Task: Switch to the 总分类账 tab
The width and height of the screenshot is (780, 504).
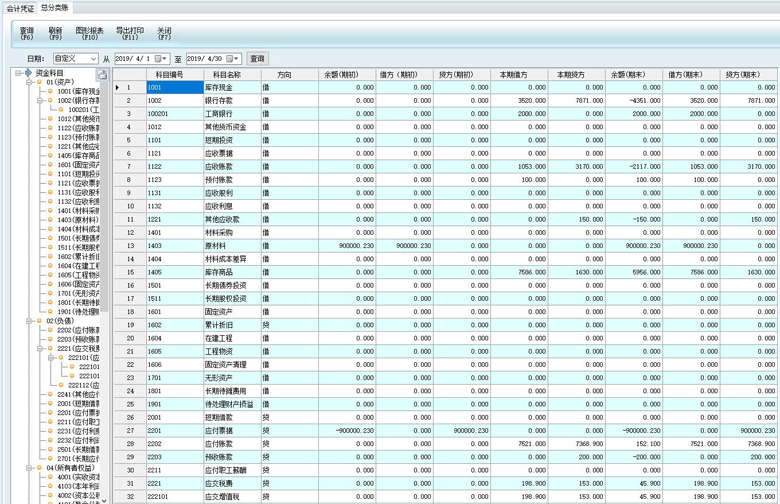Action: point(56,7)
